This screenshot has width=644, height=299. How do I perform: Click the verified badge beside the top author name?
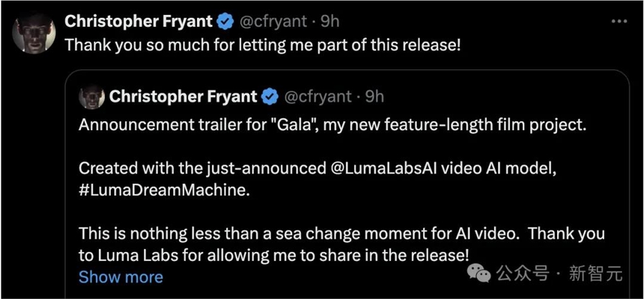click(225, 22)
